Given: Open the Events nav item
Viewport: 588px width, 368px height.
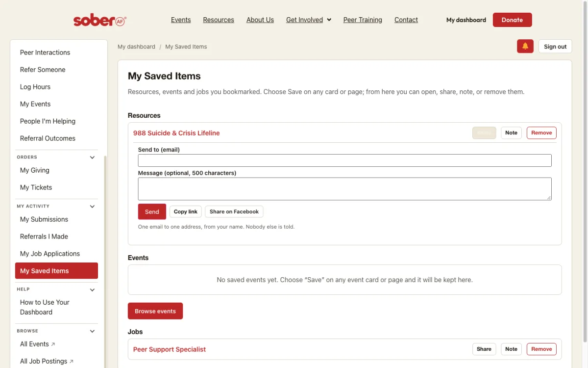Looking at the screenshot, I should 181,20.
